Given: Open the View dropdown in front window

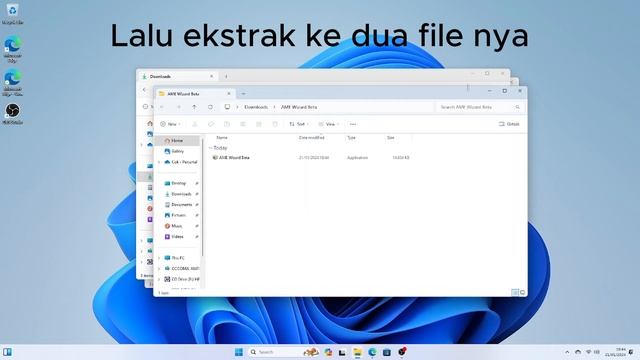Looking at the screenshot, I should (329, 124).
